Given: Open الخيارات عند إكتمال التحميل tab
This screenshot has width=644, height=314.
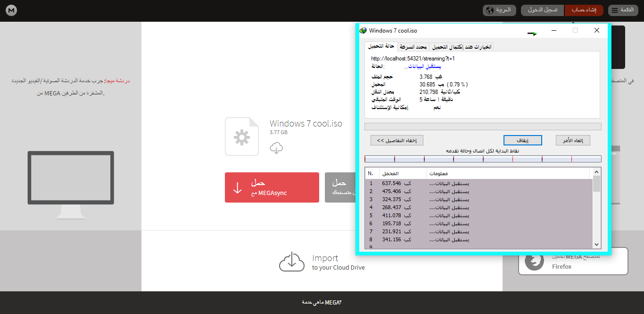Looking at the screenshot, I should tap(462, 47).
